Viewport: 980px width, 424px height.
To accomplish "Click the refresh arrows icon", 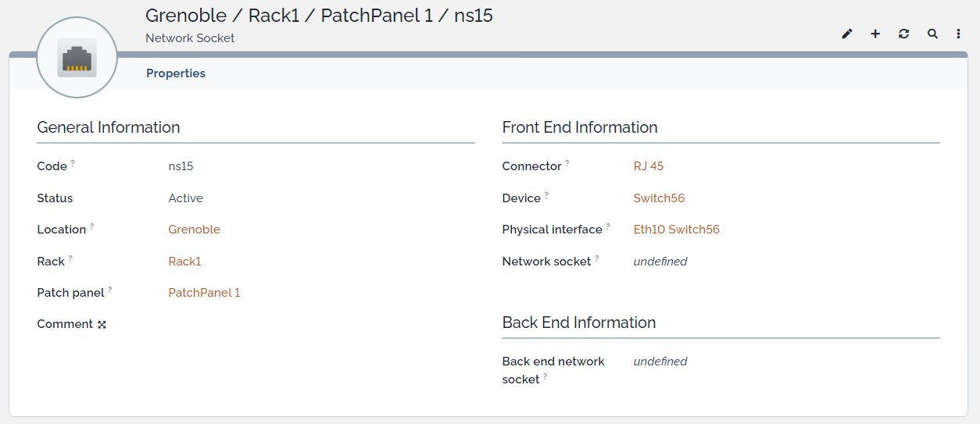I will (x=904, y=34).
